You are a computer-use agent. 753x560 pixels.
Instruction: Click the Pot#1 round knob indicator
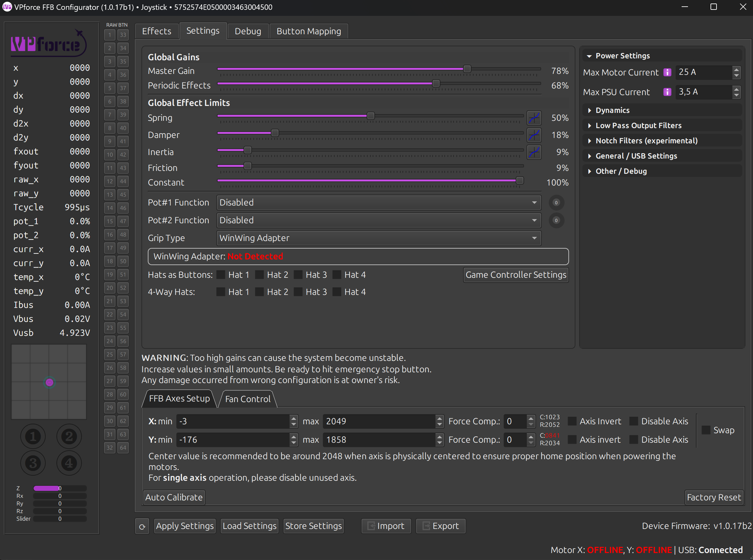click(556, 203)
